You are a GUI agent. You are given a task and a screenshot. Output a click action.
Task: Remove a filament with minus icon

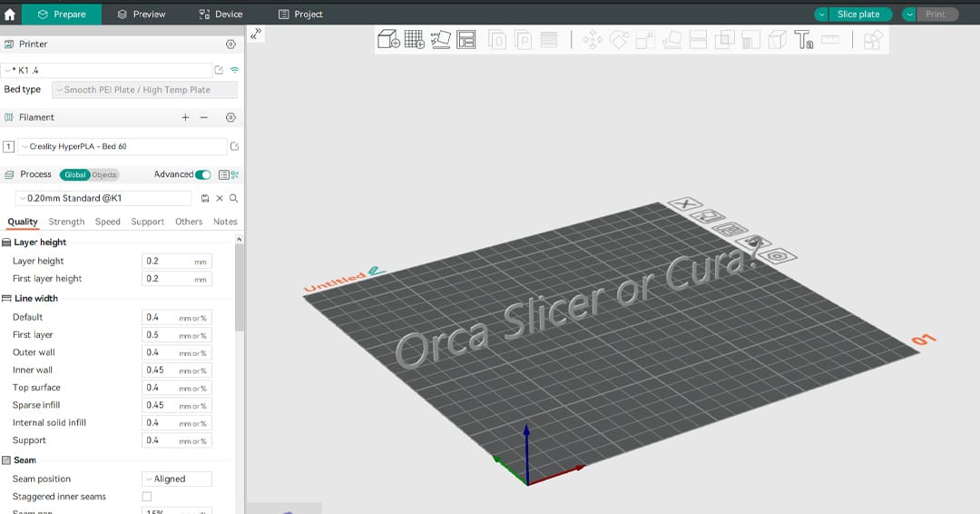coord(204,117)
